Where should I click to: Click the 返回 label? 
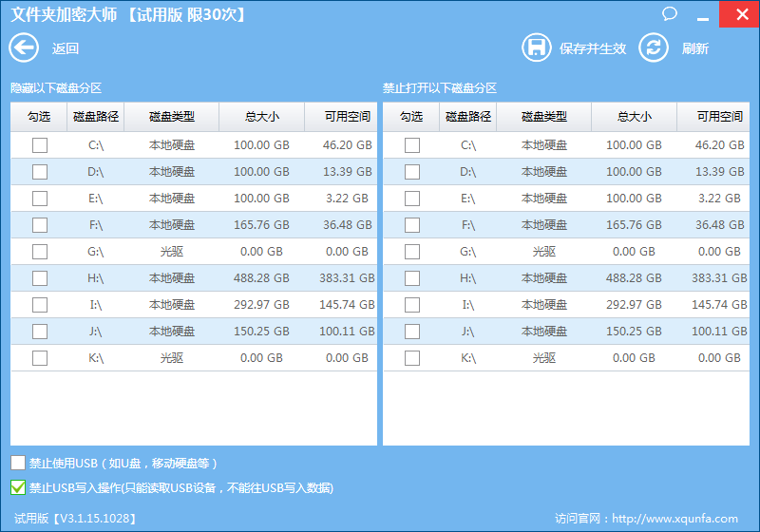pos(66,48)
